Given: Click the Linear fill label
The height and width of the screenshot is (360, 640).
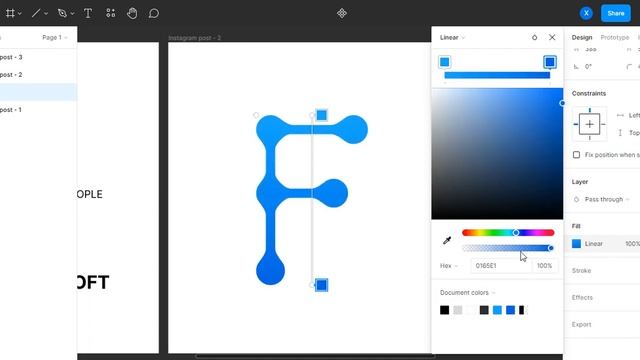Looking at the screenshot, I should pos(593,244).
